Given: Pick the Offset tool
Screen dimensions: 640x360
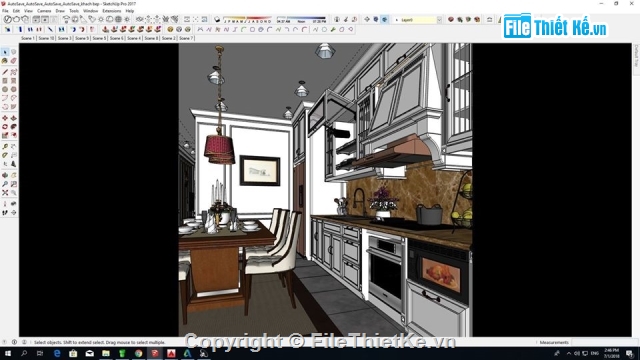Looking at the screenshot, I should coord(13,135).
